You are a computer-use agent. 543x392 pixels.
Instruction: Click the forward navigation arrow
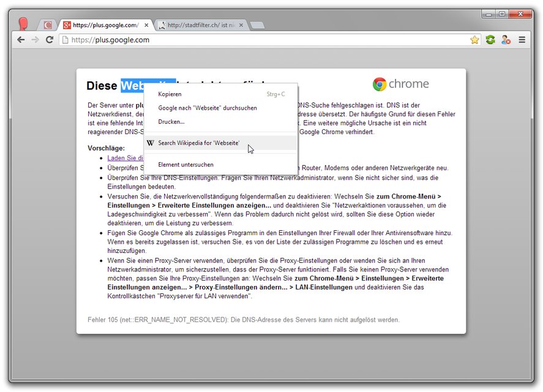pyautogui.click(x=35, y=40)
